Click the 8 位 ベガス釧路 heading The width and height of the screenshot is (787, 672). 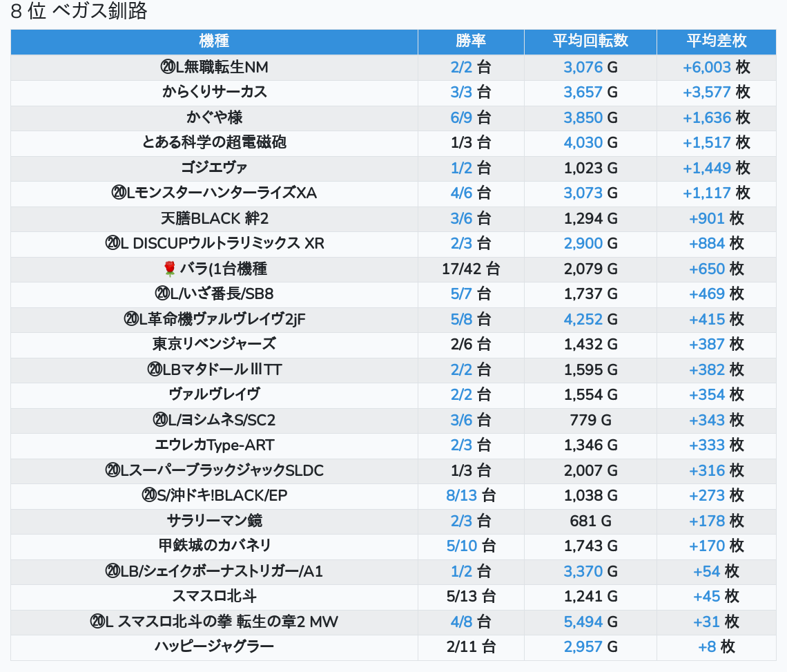click(x=79, y=12)
